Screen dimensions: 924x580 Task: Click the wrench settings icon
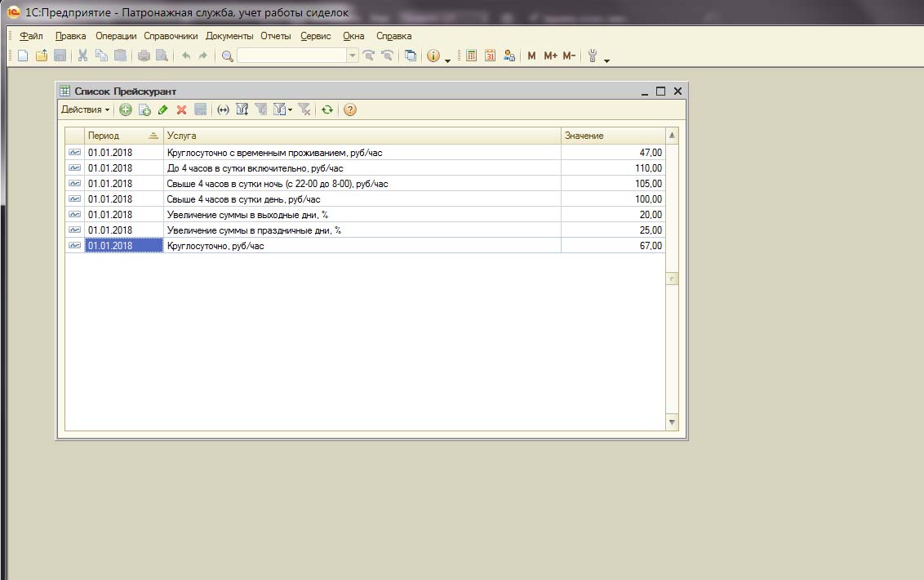(593, 56)
